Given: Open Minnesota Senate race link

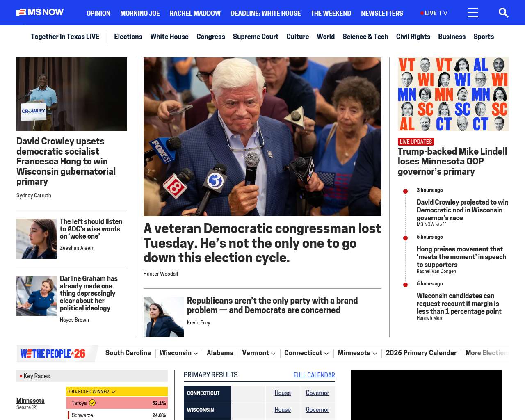Looking at the screenshot, I should pos(30,401).
